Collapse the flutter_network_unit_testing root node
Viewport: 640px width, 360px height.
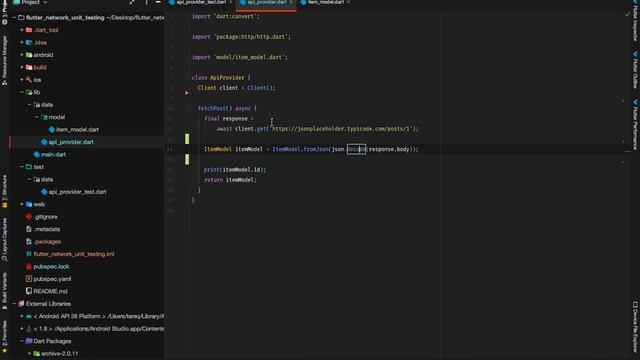pos(15,18)
